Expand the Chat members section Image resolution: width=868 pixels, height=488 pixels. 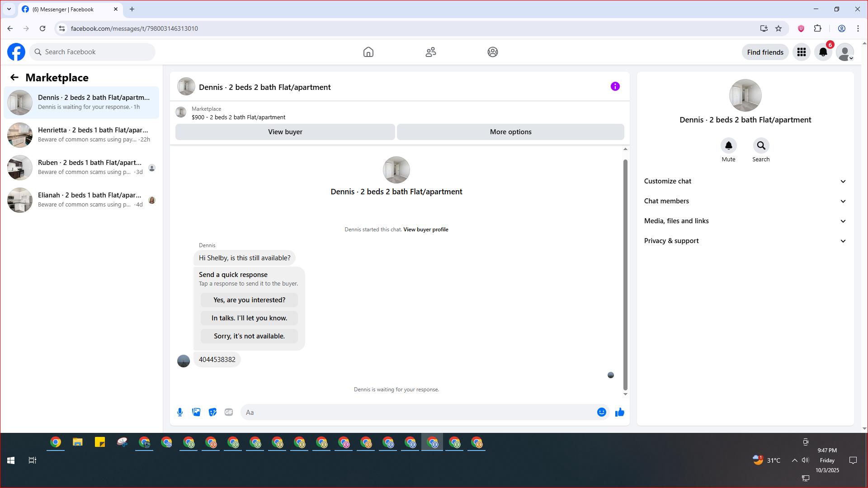745,201
